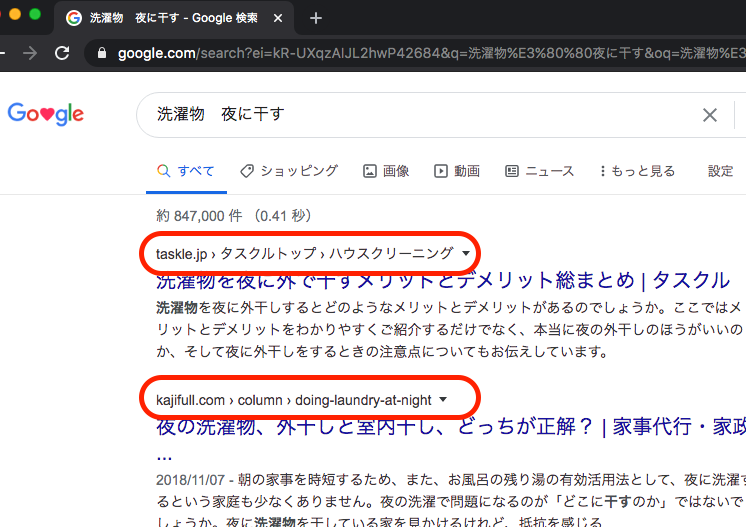Expand the arrow next to taskle.jp breadcrumb
The width and height of the screenshot is (746, 527).
point(466,253)
